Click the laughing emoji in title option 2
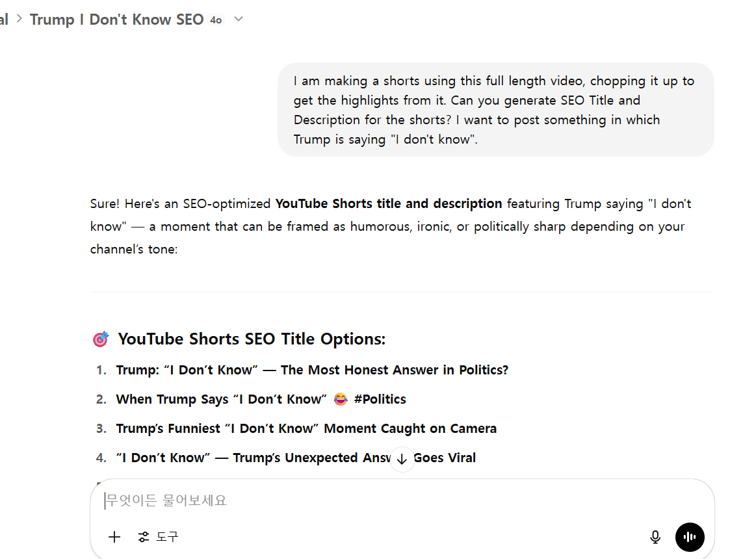Image resolution: width=756 pixels, height=559 pixels. click(x=341, y=399)
